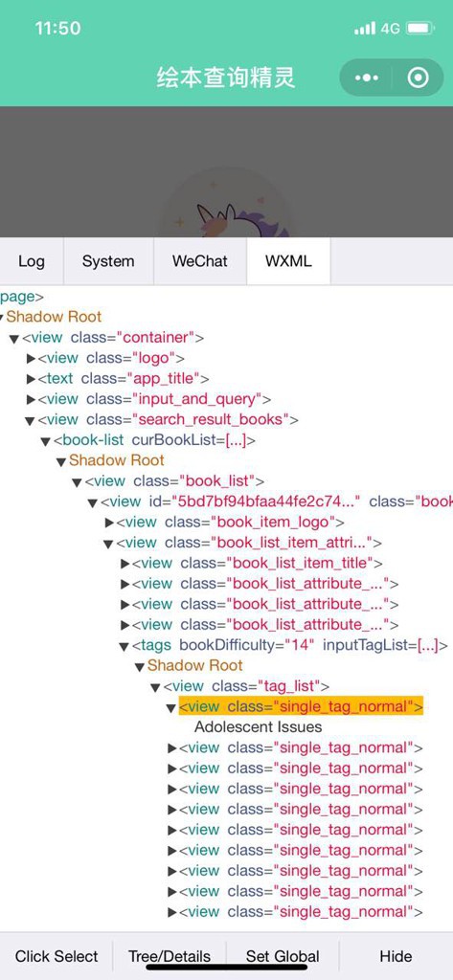Expand the app_title text node

[x=31, y=379]
